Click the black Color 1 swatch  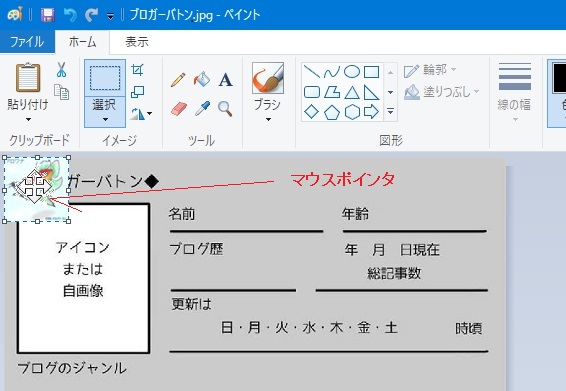tap(559, 77)
